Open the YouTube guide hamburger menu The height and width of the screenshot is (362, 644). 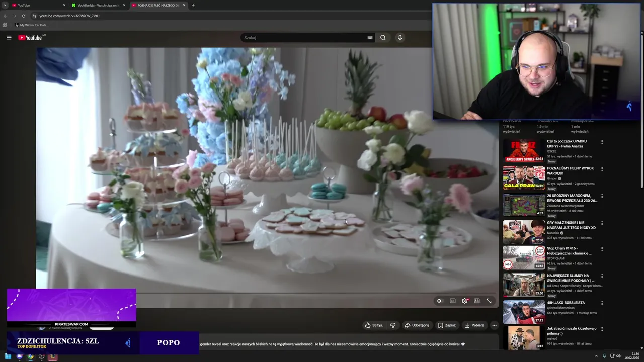coord(9,38)
